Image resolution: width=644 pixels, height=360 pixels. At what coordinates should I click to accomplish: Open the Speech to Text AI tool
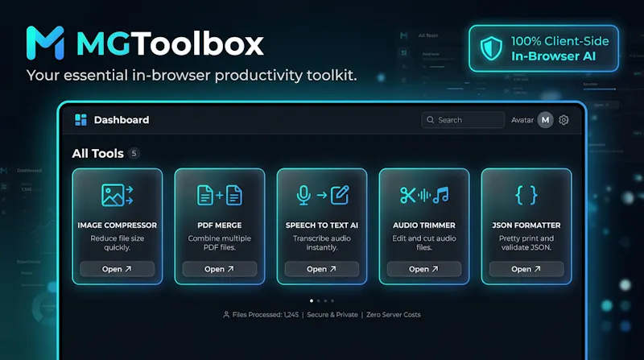point(321,269)
